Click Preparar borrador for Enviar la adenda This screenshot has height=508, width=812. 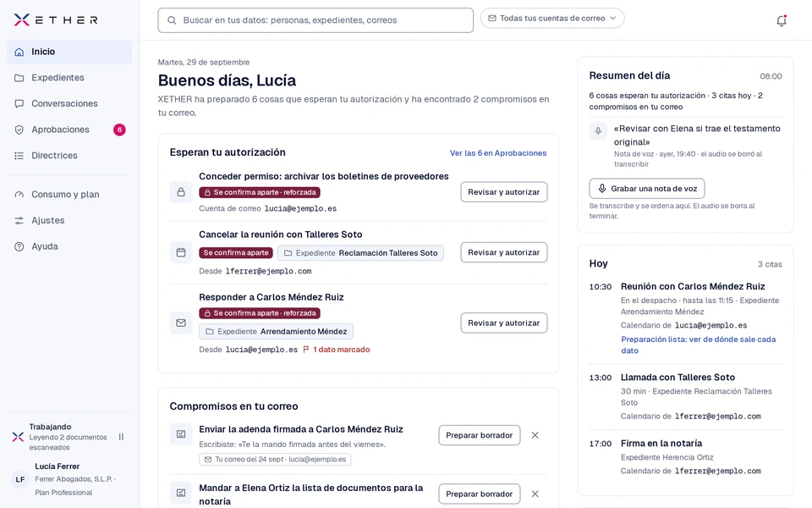click(479, 435)
